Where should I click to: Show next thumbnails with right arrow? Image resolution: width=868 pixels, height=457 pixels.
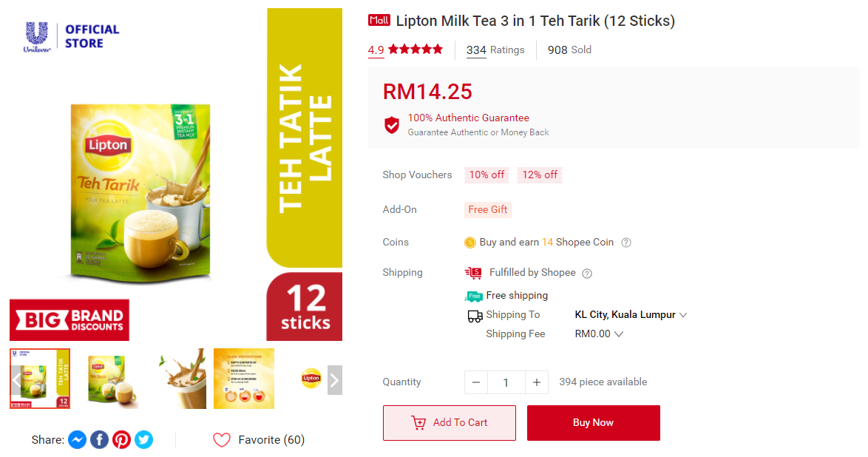click(x=335, y=380)
